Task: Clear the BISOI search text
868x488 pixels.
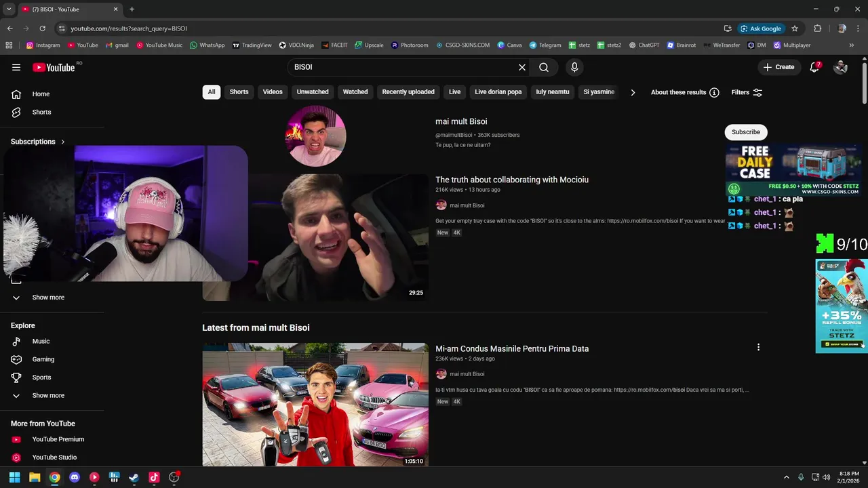Action: (x=522, y=67)
